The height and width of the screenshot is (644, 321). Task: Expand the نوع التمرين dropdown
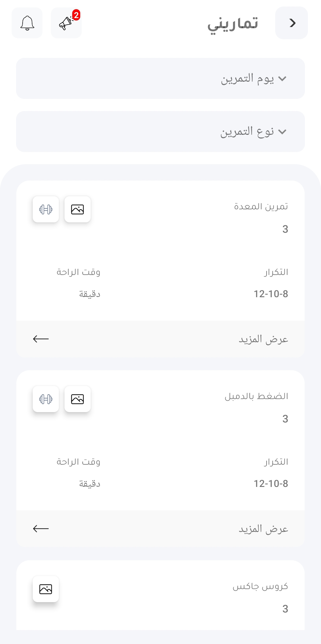click(x=160, y=132)
